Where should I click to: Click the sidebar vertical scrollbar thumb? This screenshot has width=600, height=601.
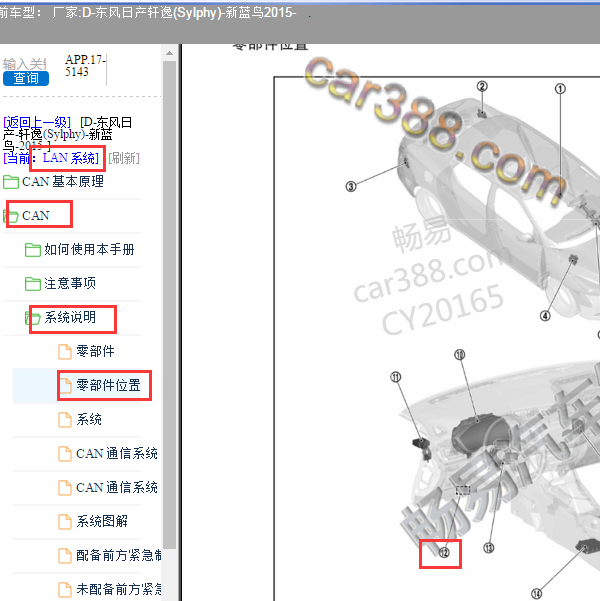pyautogui.click(x=169, y=305)
